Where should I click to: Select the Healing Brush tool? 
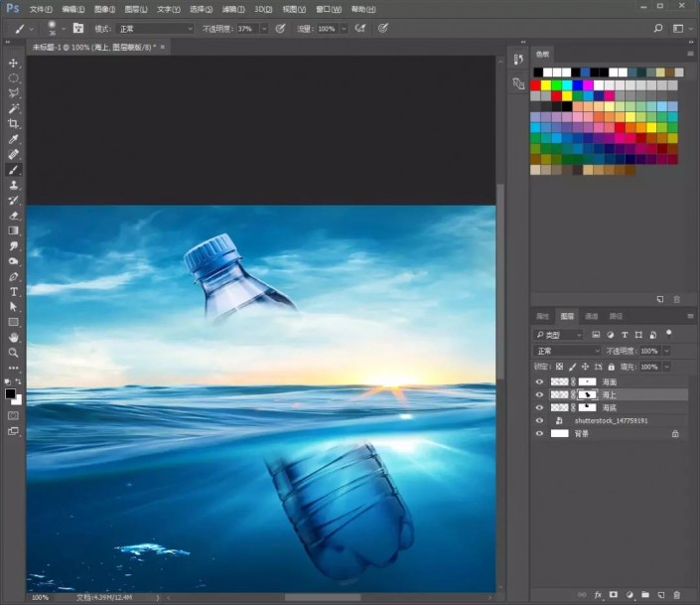coord(13,154)
